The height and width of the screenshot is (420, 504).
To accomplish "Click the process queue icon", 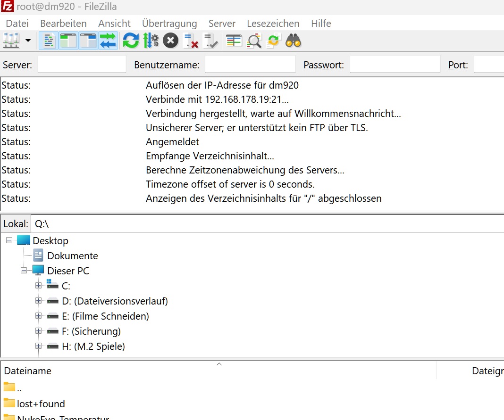I will tap(151, 41).
